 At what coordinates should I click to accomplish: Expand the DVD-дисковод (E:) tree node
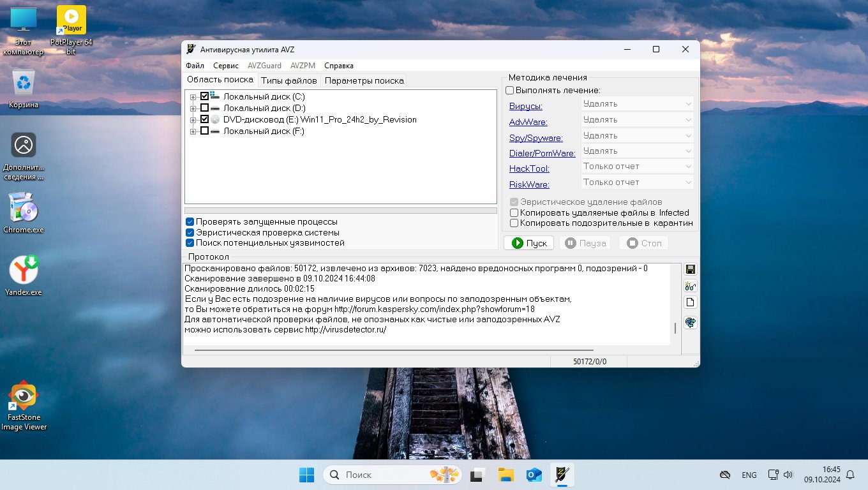coord(193,120)
